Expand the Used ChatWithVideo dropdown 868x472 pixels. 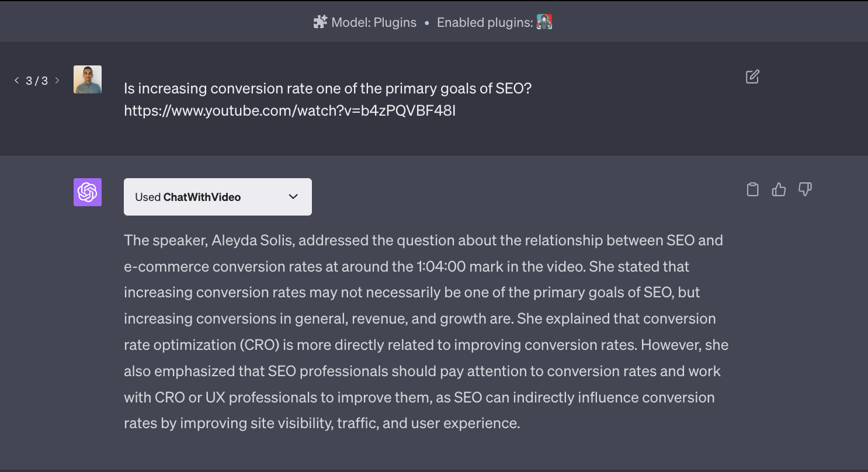coord(218,197)
